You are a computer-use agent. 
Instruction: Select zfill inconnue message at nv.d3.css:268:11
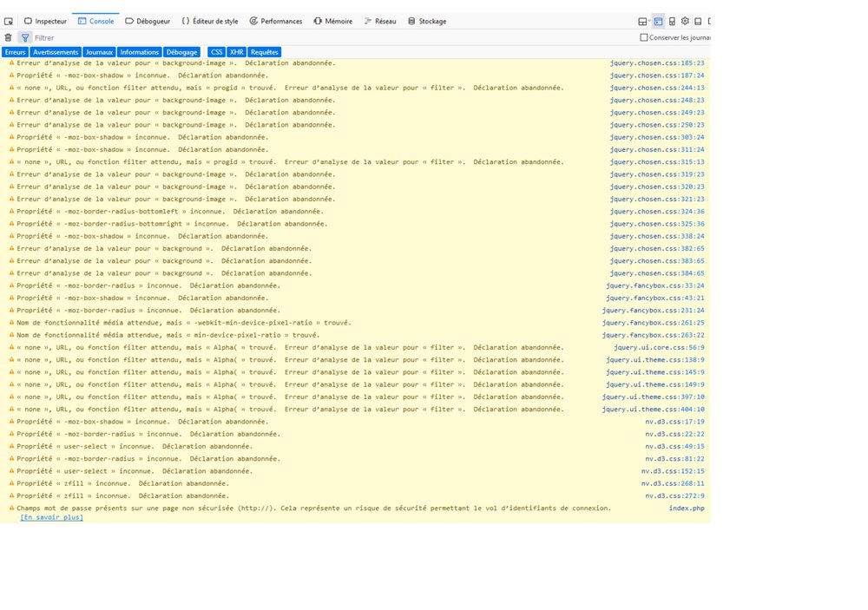coord(122,483)
